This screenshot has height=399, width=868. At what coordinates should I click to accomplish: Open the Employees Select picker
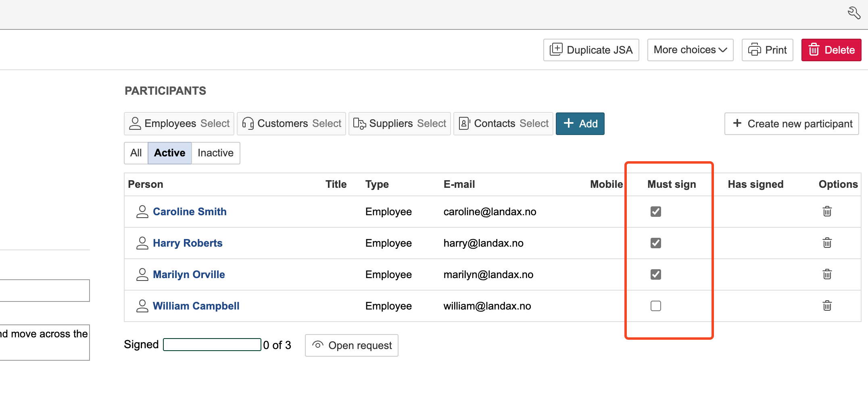click(x=179, y=124)
